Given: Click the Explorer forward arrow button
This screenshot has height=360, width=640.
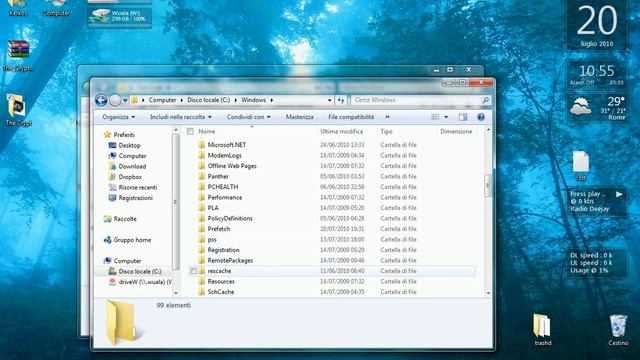Looking at the screenshot, I should pyautogui.click(x=115, y=100).
